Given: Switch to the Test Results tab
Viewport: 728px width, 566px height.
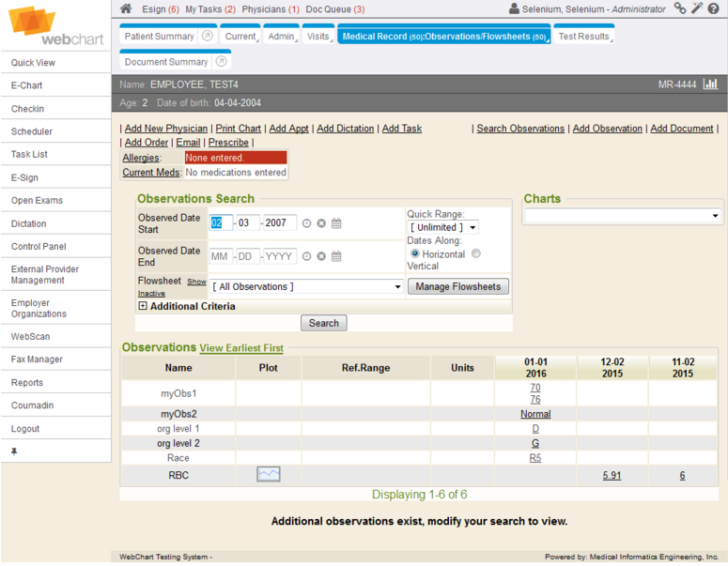Looking at the screenshot, I should click(x=583, y=37).
